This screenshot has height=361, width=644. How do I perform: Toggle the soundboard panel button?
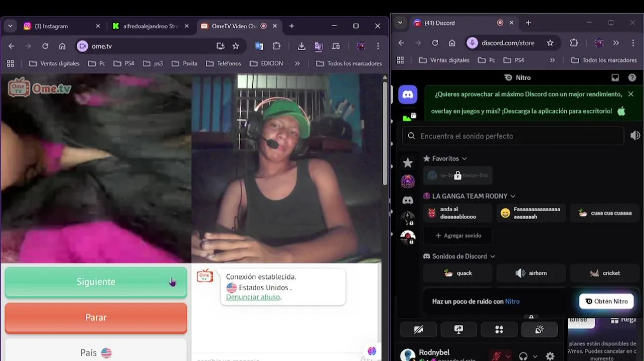[x=539, y=329]
